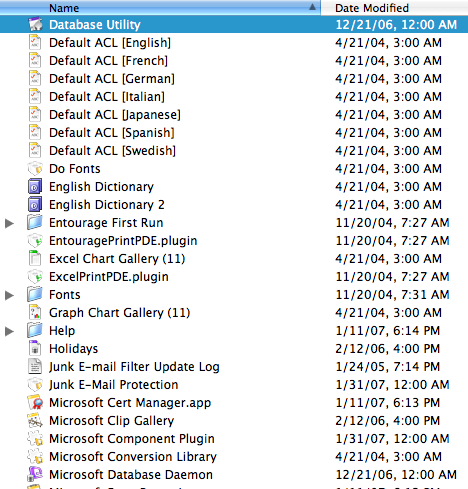Reverse sort using the Name column arrow

pyautogui.click(x=312, y=7)
